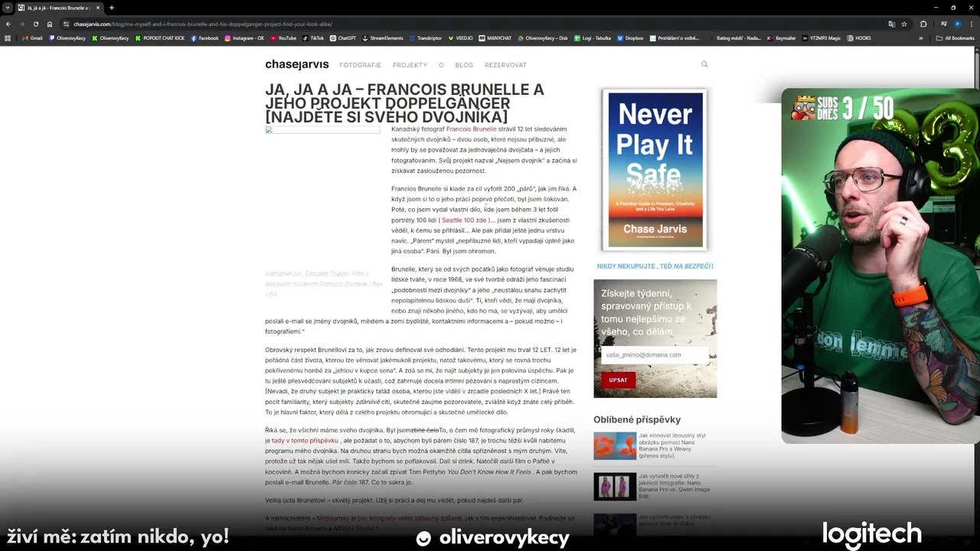Click thumbnail of the Qwen Image Edit post

[615, 487]
